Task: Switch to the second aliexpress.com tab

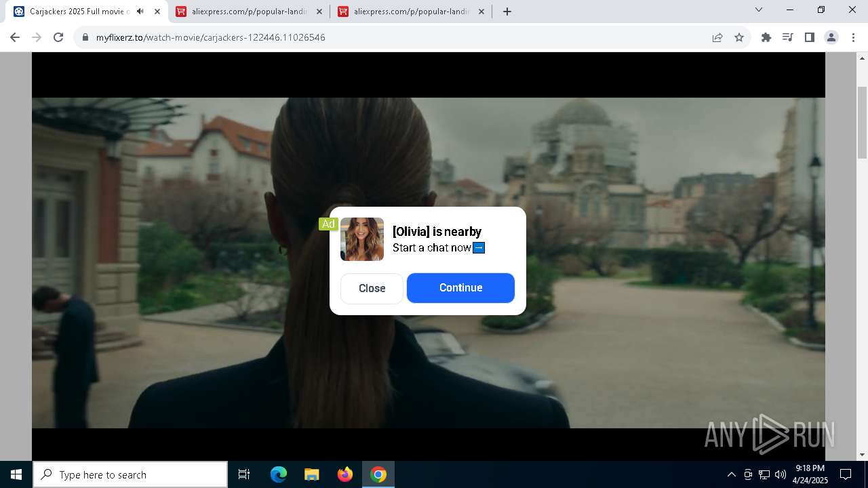Action: 411,12
